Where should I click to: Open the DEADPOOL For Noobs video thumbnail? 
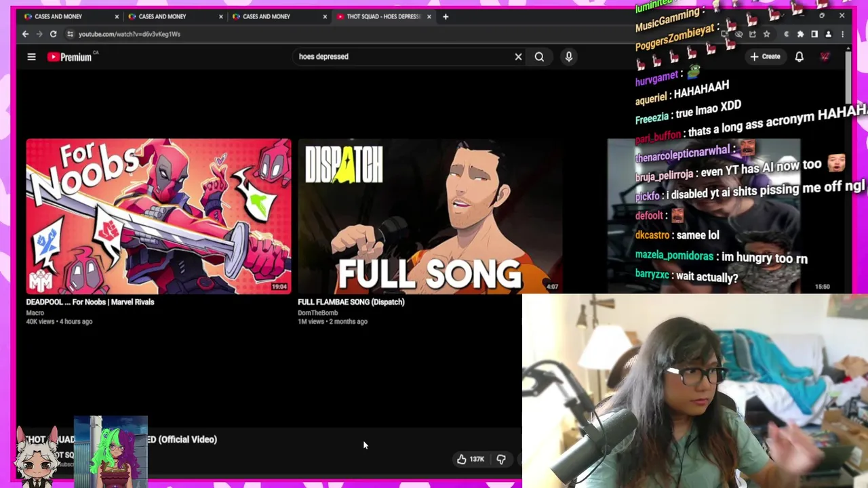(159, 216)
